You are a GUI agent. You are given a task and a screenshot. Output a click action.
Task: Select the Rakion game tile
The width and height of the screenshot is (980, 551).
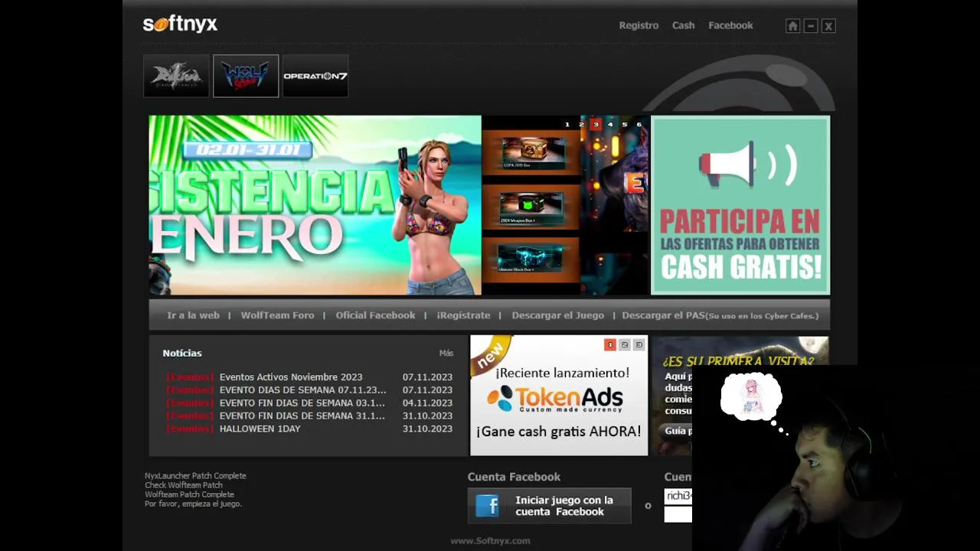pos(176,76)
